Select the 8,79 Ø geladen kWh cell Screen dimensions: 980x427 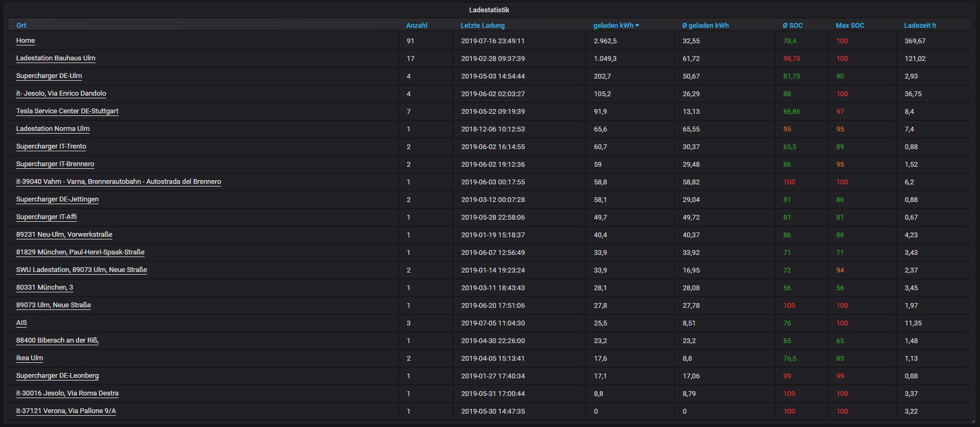(x=689, y=393)
